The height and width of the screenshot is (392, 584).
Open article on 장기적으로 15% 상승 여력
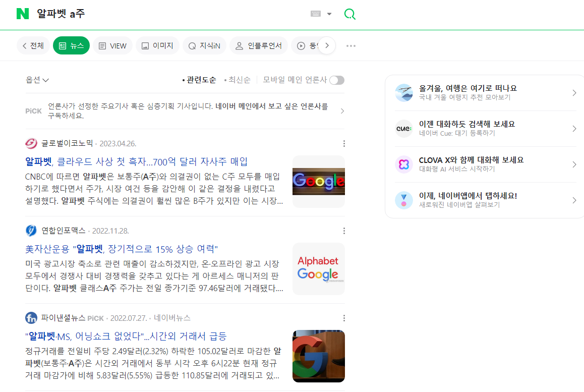coord(122,249)
